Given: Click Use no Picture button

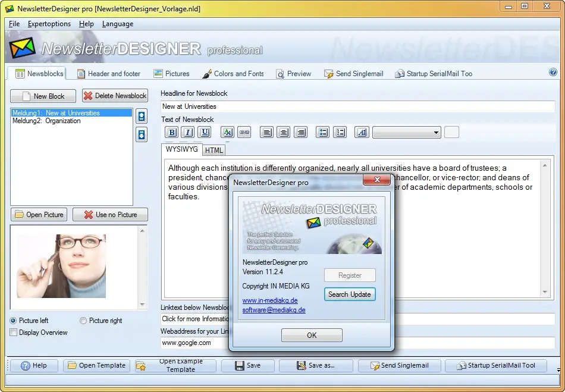Looking at the screenshot, I should tap(110, 215).
